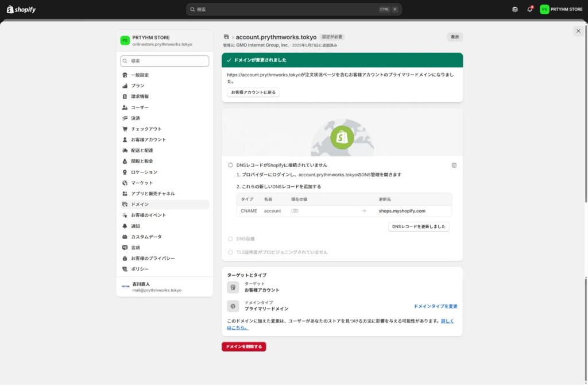Click DNSレコードを更新しました button
This screenshot has width=588, height=385.
(x=419, y=226)
